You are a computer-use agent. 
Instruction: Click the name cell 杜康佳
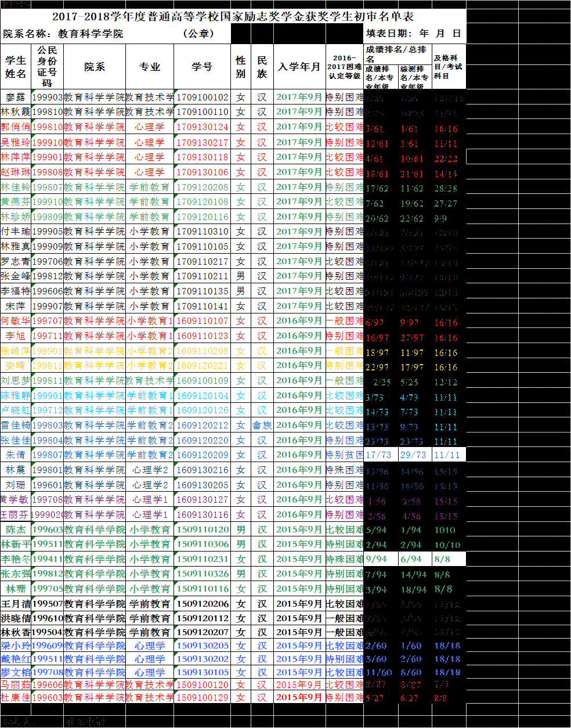[16, 697]
